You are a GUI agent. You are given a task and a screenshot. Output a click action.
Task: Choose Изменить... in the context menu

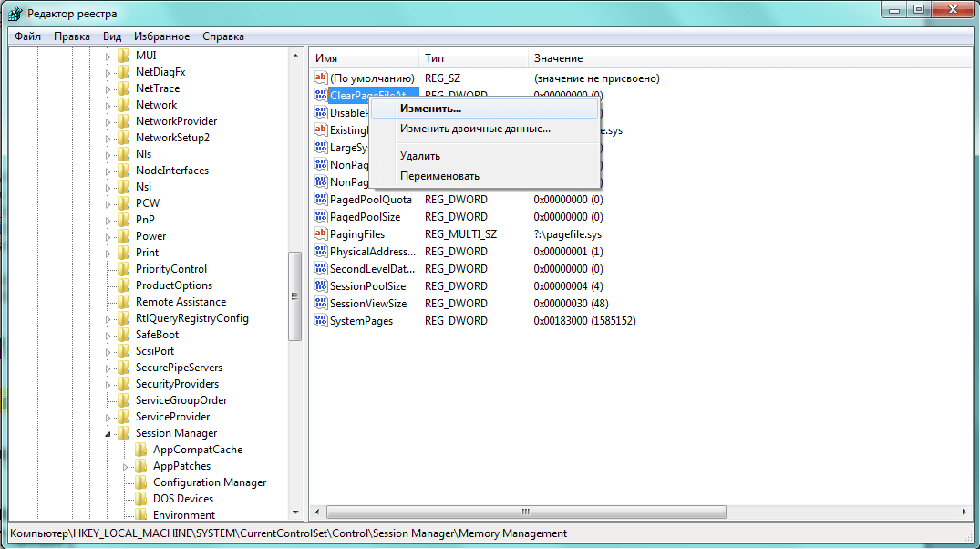pyautogui.click(x=430, y=109)
